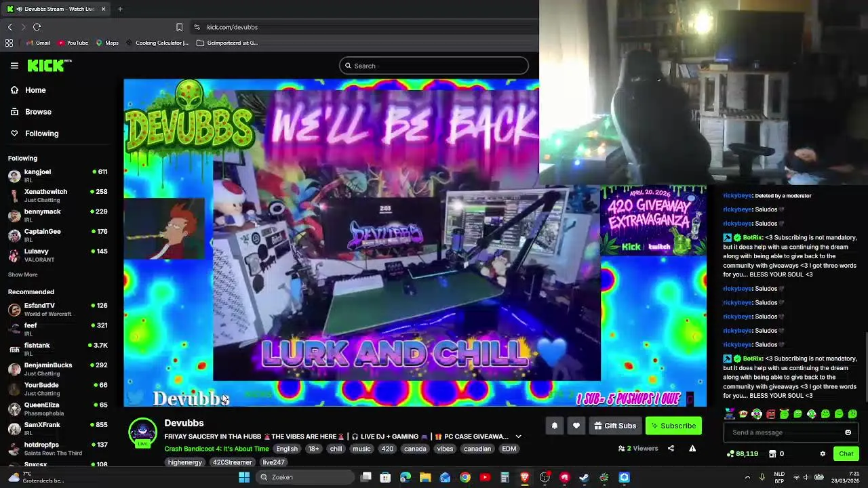Launch Brave from the taskbar
868x488 pixels.
[524, 477]
